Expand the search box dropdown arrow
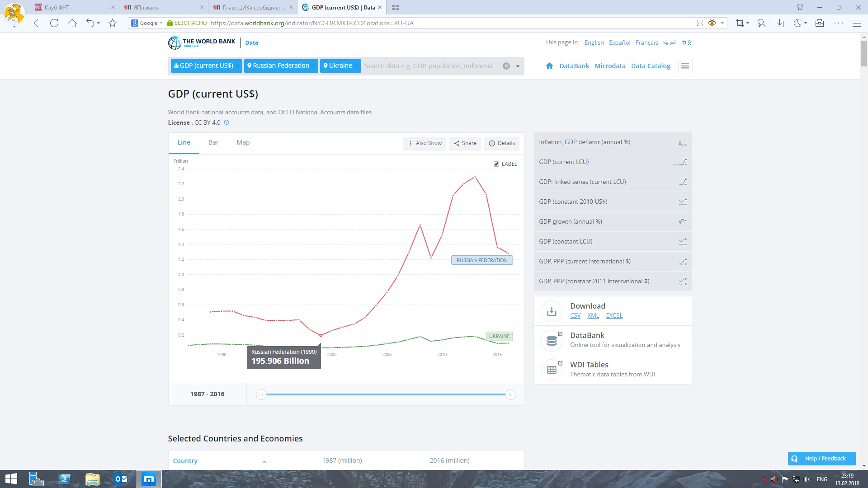868x488 pixels. (518, 66)
